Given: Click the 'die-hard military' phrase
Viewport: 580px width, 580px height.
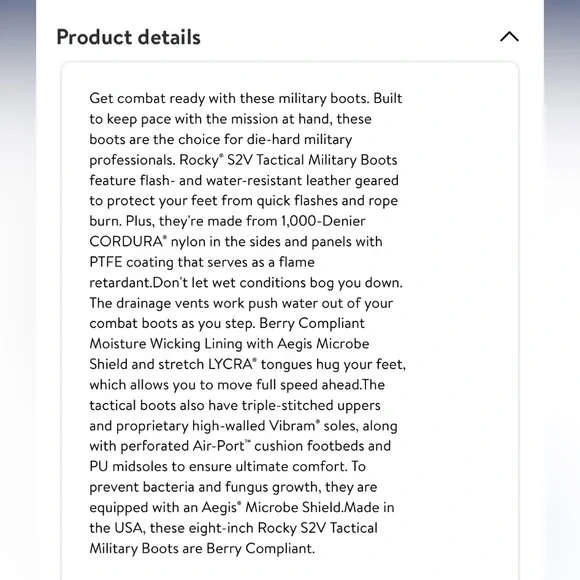Looking at the screenshot, I should pyautogui.click(x=299, y=139).
